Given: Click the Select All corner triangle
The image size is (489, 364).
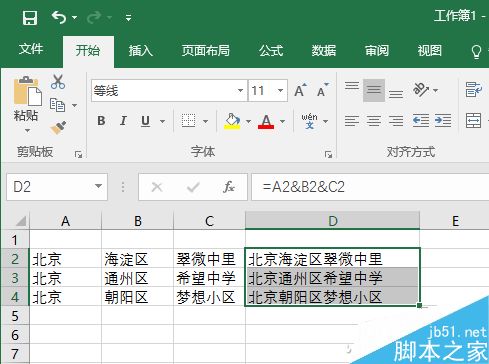Looking at the screenshot, I should click(20, 221).
